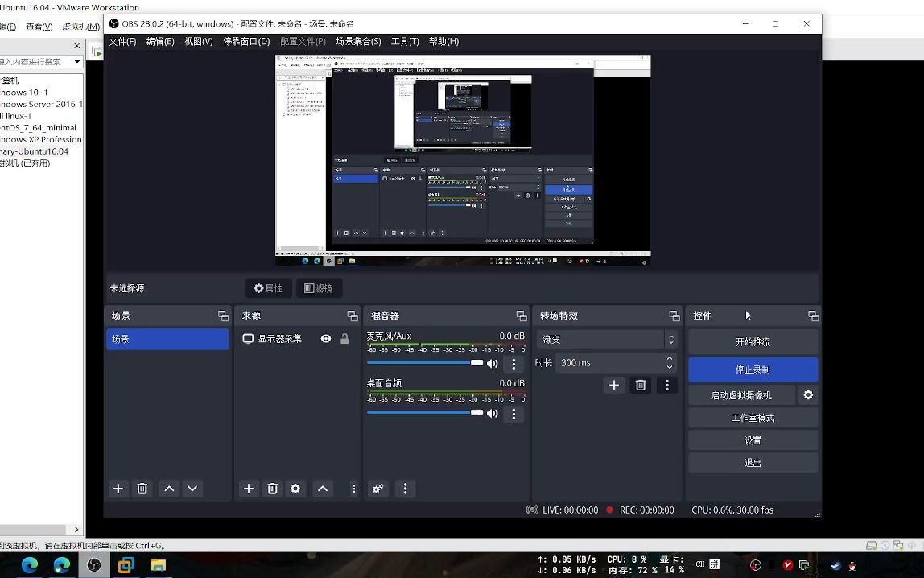
Task: Click the virtual camera settings gear
Action: pos(808,395)
